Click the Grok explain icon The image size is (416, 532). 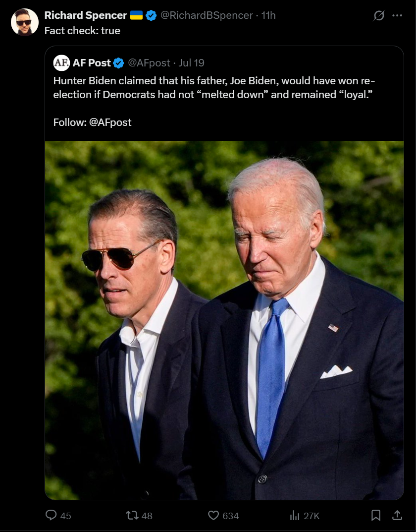tap(379, 15)
